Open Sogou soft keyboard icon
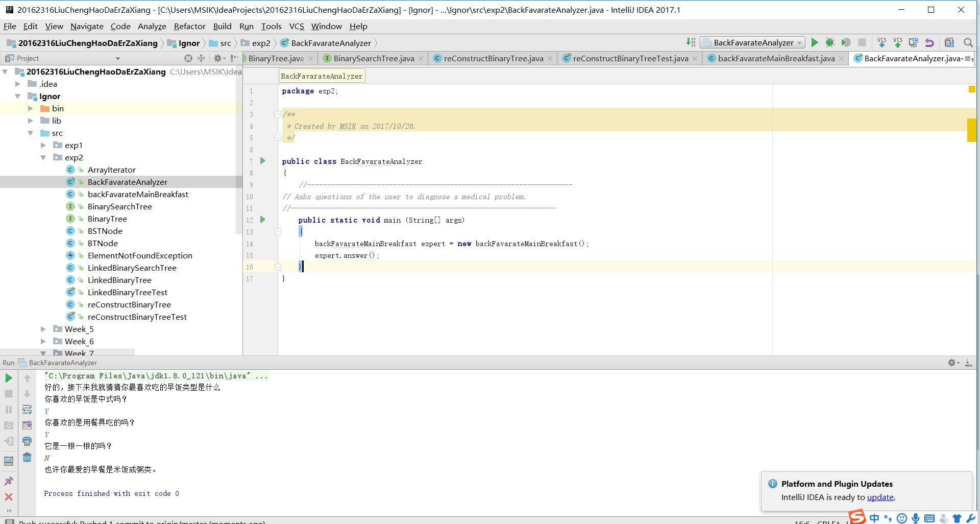 click(929, 518)
